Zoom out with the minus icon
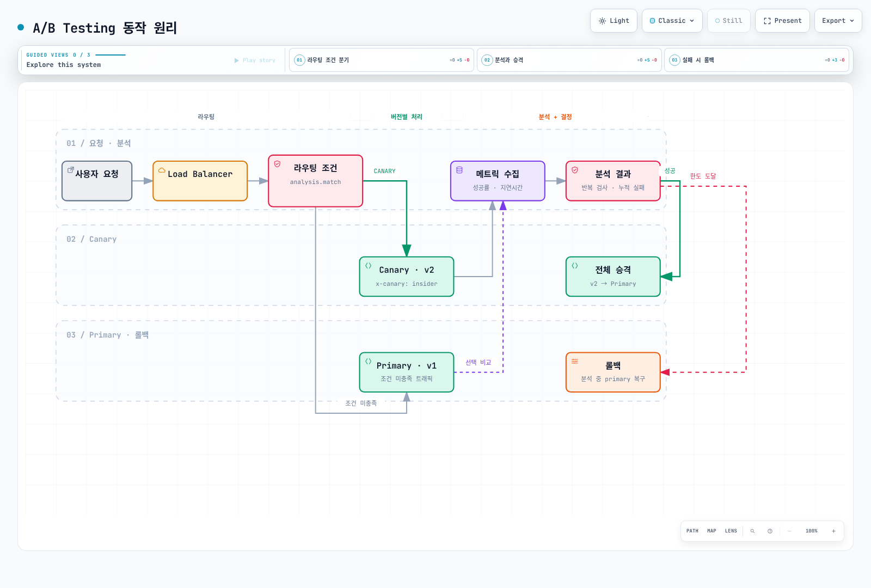The height and width of the screenshot is (588, 871). point(789,531)
